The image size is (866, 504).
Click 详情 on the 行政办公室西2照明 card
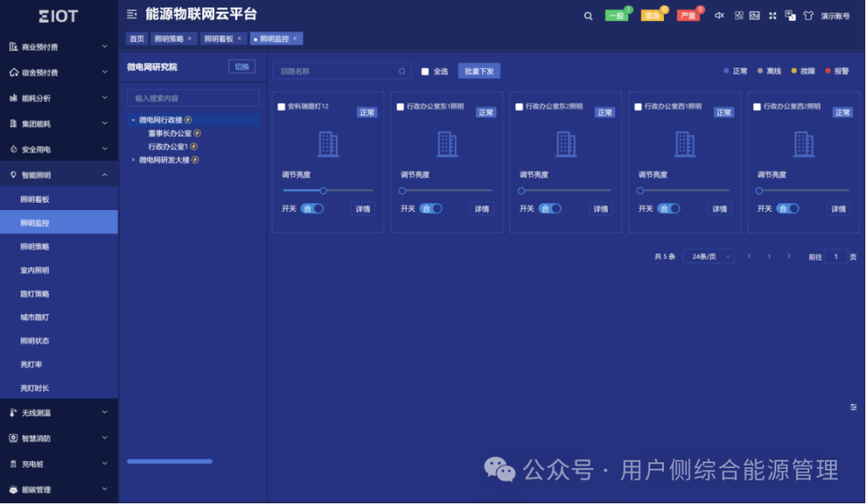point(838,209)
